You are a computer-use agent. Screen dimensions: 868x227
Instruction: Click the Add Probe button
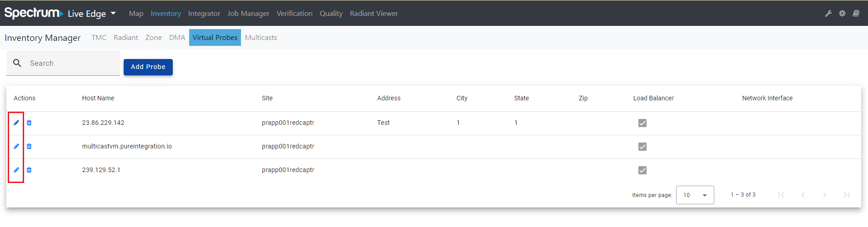148,67
